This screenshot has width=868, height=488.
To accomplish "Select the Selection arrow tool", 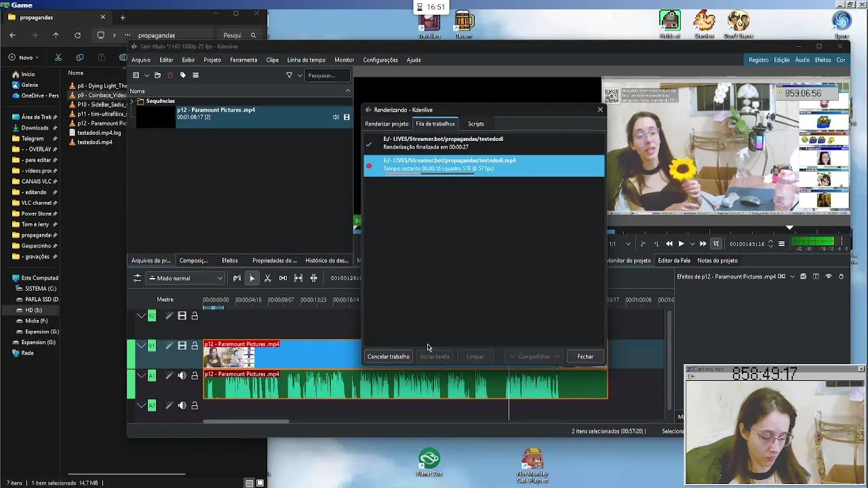I will [x=252, y=278].
